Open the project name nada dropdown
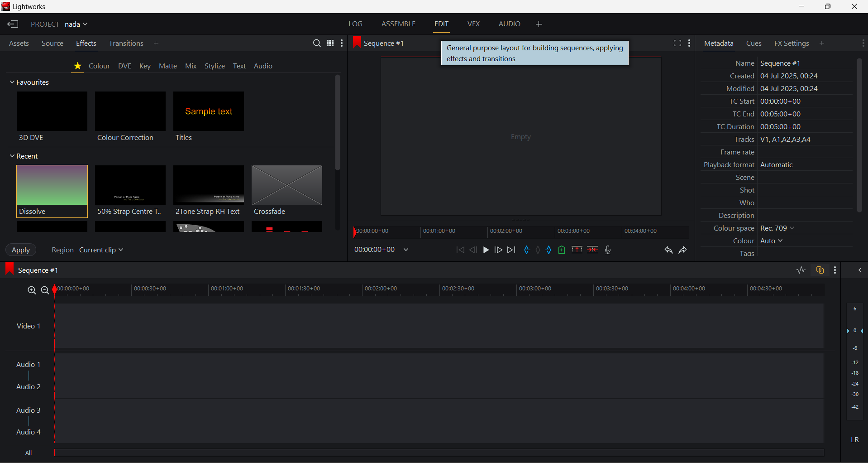This screenshot has width=868, height=463. [x=76, y=24]
